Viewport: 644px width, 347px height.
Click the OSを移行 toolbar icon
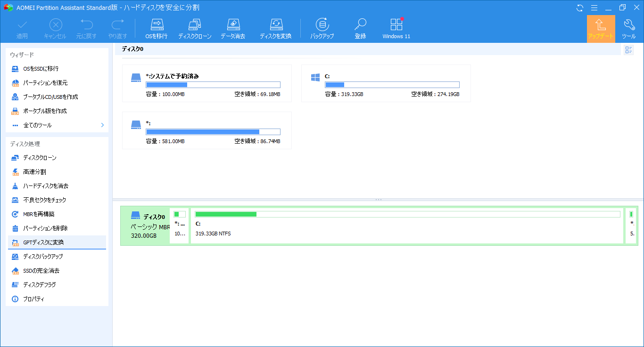(156, 29)
